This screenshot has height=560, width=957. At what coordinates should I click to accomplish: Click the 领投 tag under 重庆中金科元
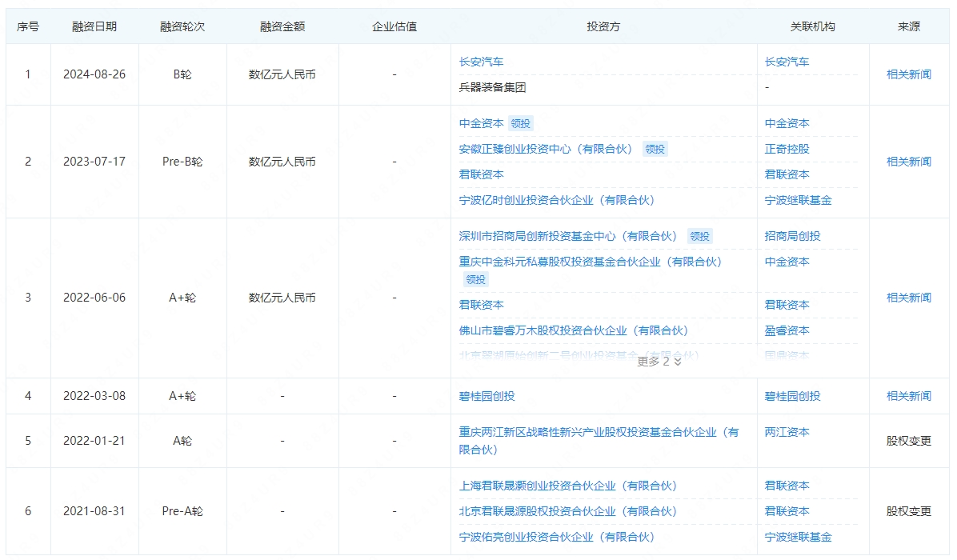coord(475,279)
